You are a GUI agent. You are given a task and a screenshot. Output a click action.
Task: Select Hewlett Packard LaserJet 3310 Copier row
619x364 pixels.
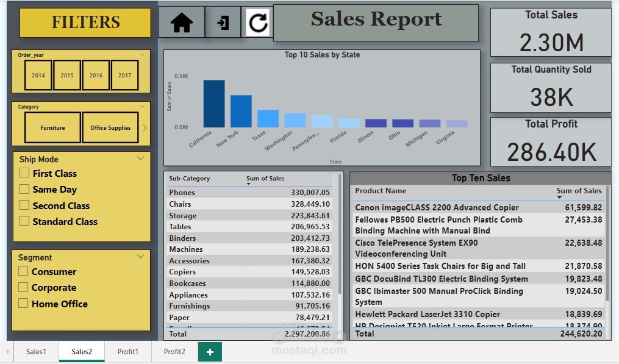click(x=479, y=314)
